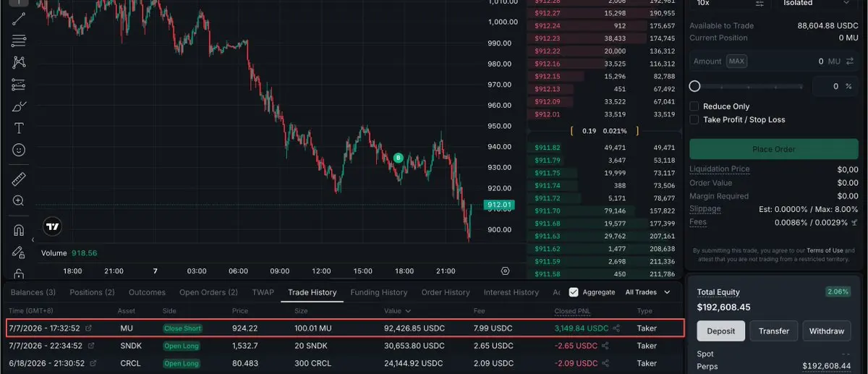868x374 pixels.
Task: Click the order size percentage slider handle
Action: pyautogui.click(x=694, y=86)
